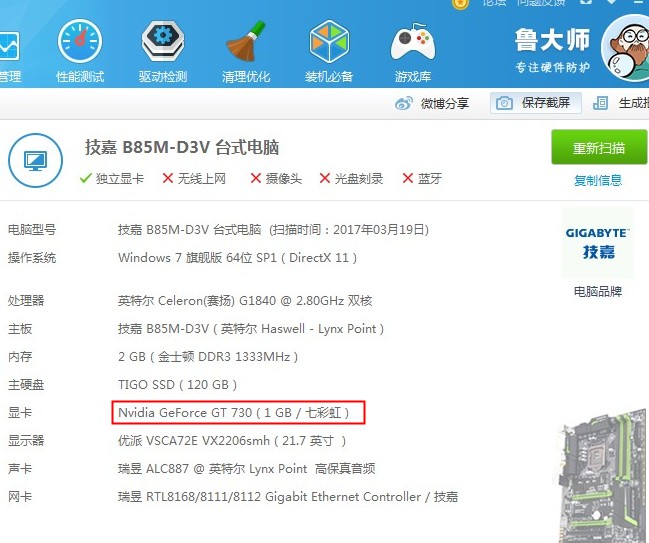Click the Nvidia GeForce GT 730 value
The height and width of the screenshot is (543, 649).
234,413
